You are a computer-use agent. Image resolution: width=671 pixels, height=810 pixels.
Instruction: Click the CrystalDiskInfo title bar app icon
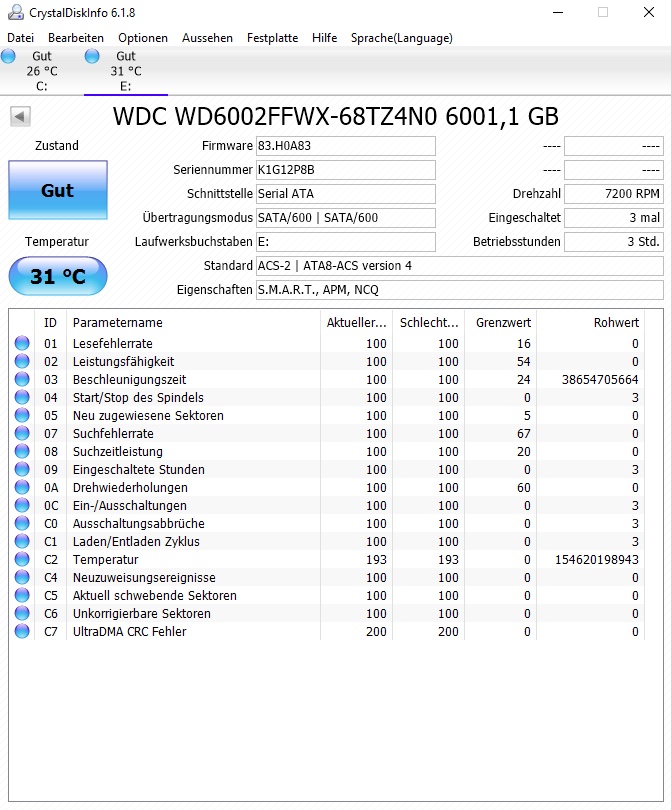[x=16, y=12]
